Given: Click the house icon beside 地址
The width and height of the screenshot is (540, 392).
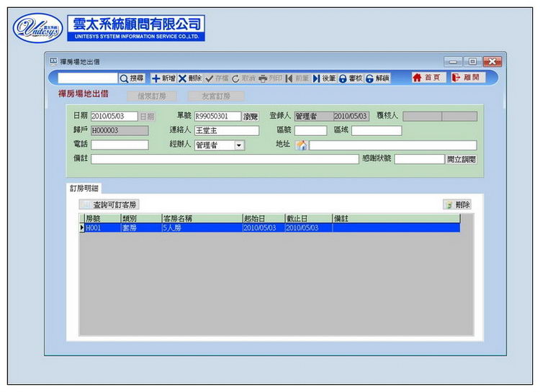Looking at the screenshot, I should click(302, 145).
